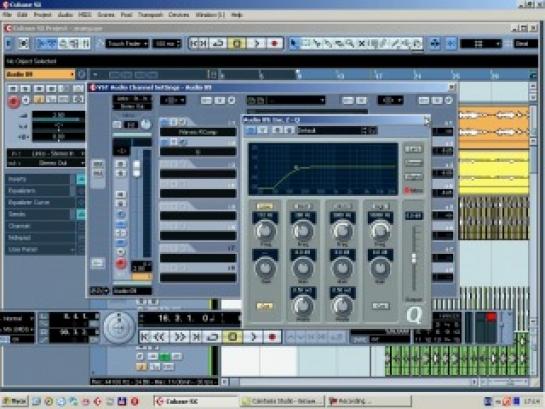Image resolution: width=545 pixels, height=409 pixels.
Task: Select the Mute X tool
Action: coord(361,43)
